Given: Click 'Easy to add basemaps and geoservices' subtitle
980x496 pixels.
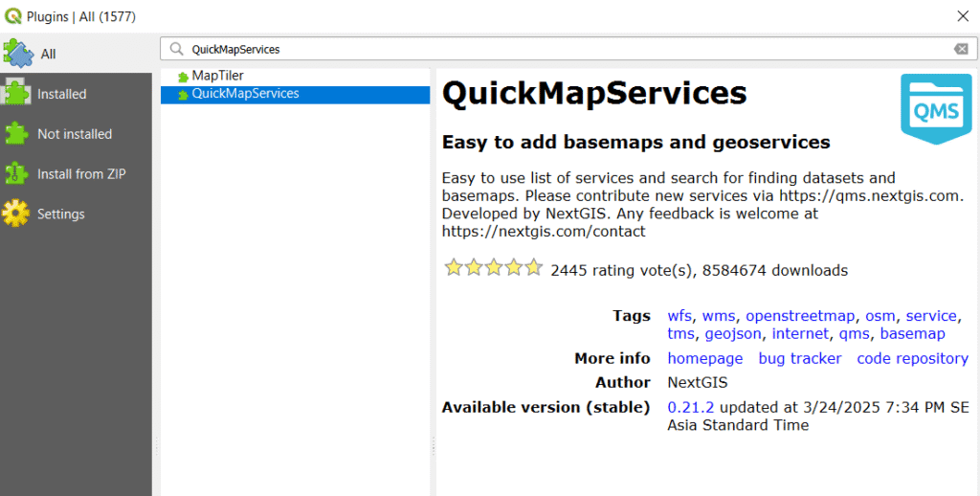Looking at the screenshot, I should [x=635, y=143].
